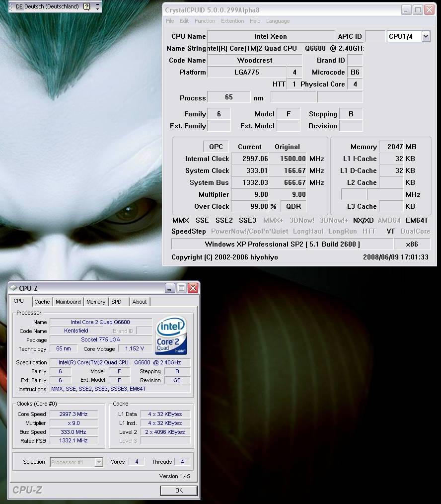Click the OK button in CPU-Z
441x504 pixels.
coord(179,490)
